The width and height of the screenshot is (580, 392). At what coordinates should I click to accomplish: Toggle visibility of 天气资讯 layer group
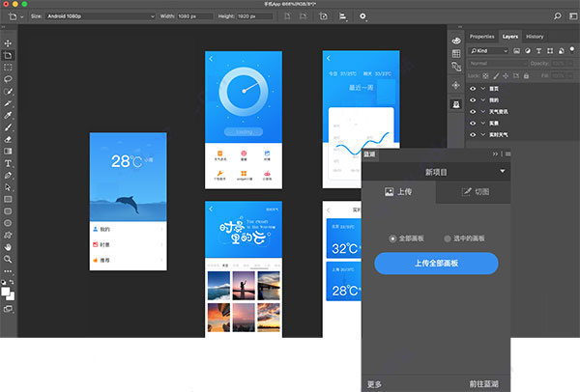(x=473, y=112)
